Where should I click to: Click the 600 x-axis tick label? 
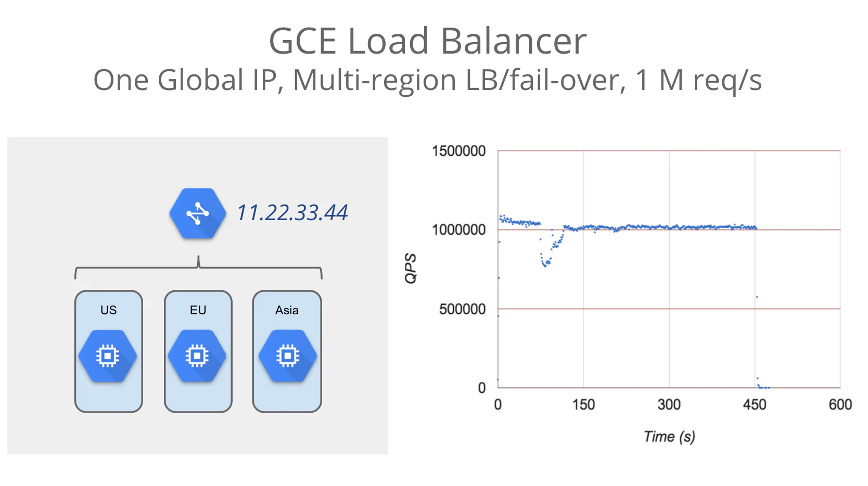[840, 404]
